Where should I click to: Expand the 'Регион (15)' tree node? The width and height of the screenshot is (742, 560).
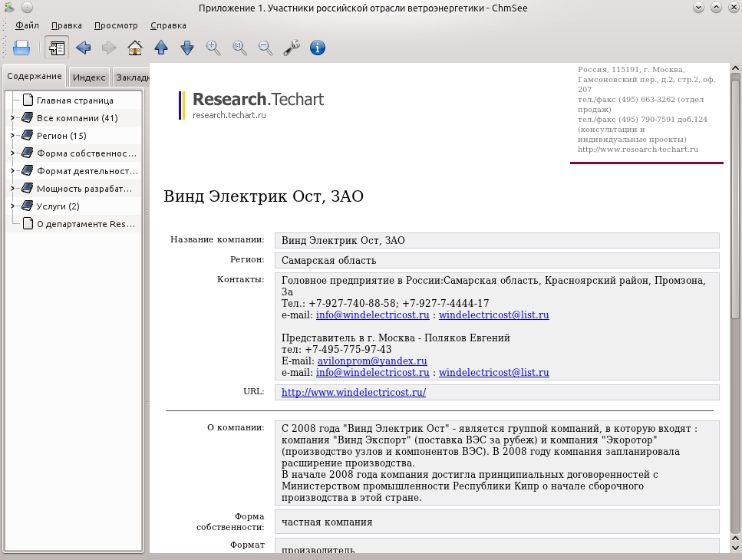click(x=13, y=135)
